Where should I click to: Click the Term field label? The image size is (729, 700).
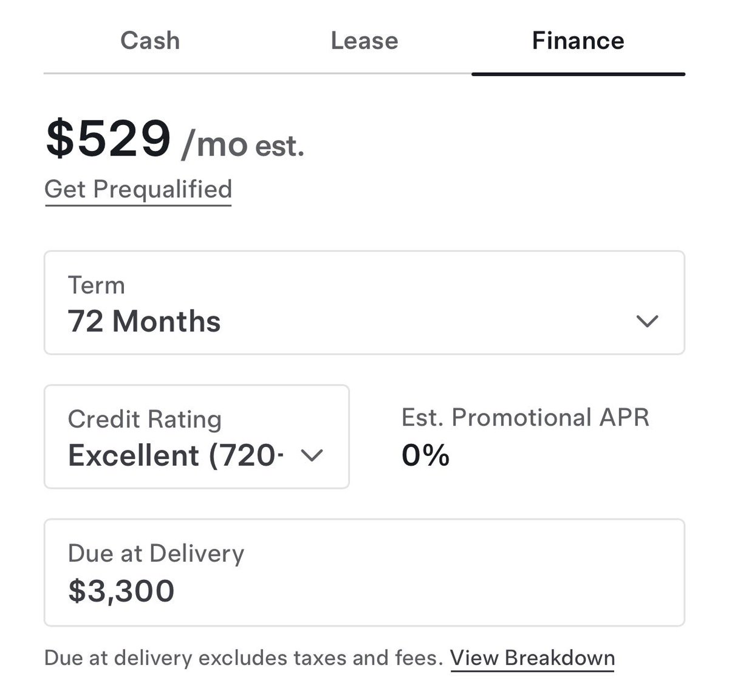(x=96, y=285)
